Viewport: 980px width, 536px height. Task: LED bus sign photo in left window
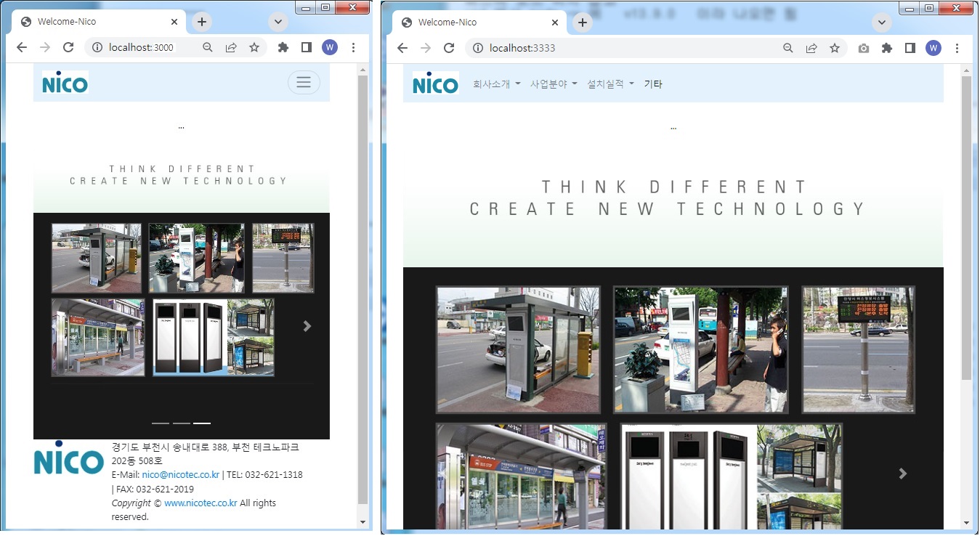coord(283,259)
